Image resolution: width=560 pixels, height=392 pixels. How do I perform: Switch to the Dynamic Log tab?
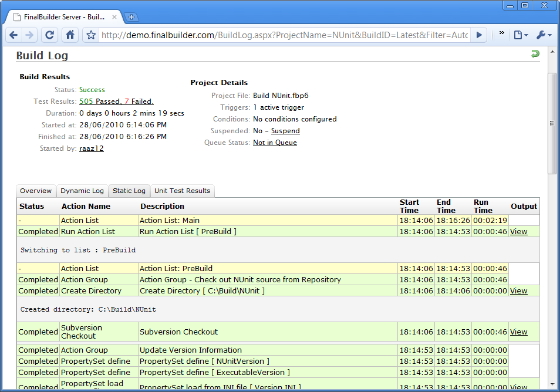tap(82, 191)
